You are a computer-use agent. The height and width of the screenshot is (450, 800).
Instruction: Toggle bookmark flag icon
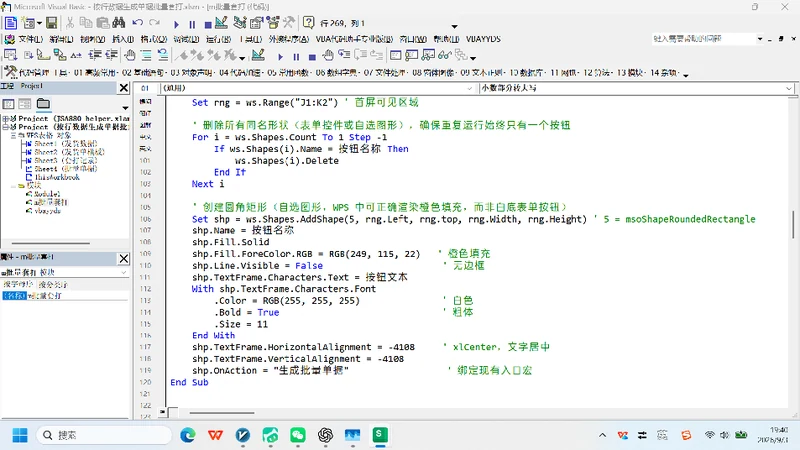pos(181,55)
